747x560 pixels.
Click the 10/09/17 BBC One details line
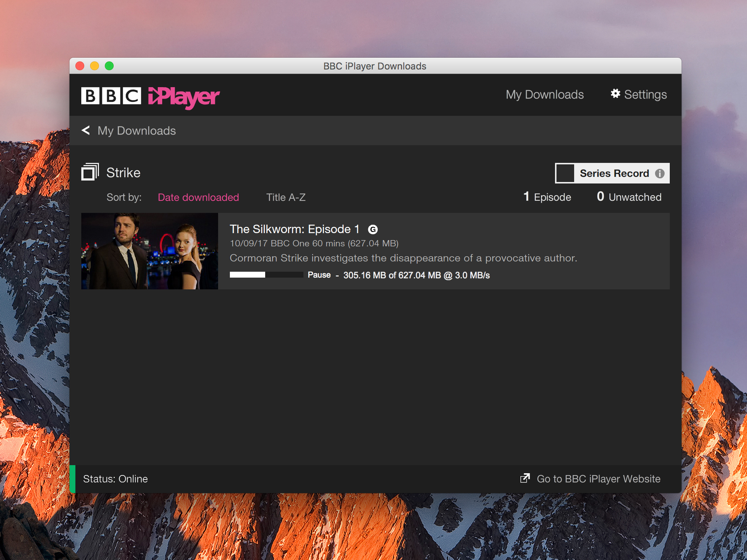[314, 243]
